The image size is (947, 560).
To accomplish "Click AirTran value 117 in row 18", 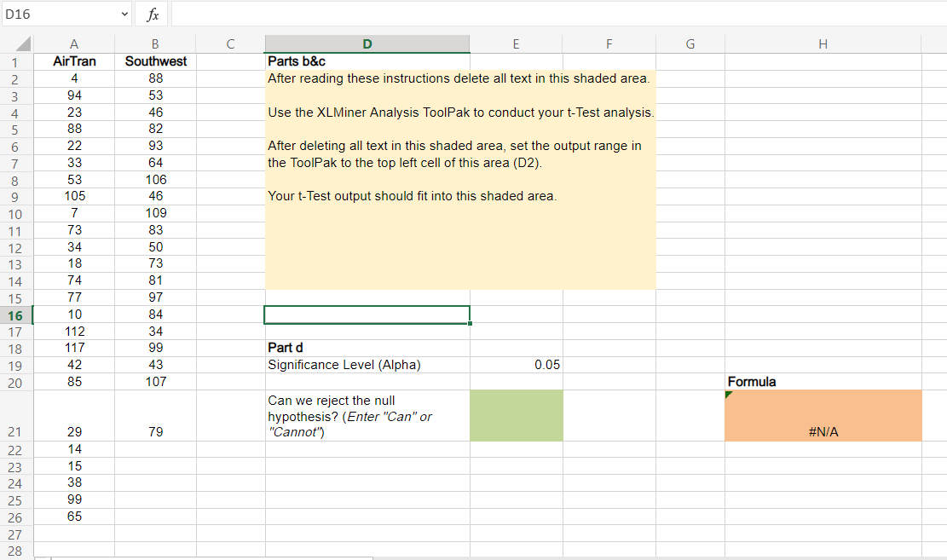I will (x=74, y=348).
